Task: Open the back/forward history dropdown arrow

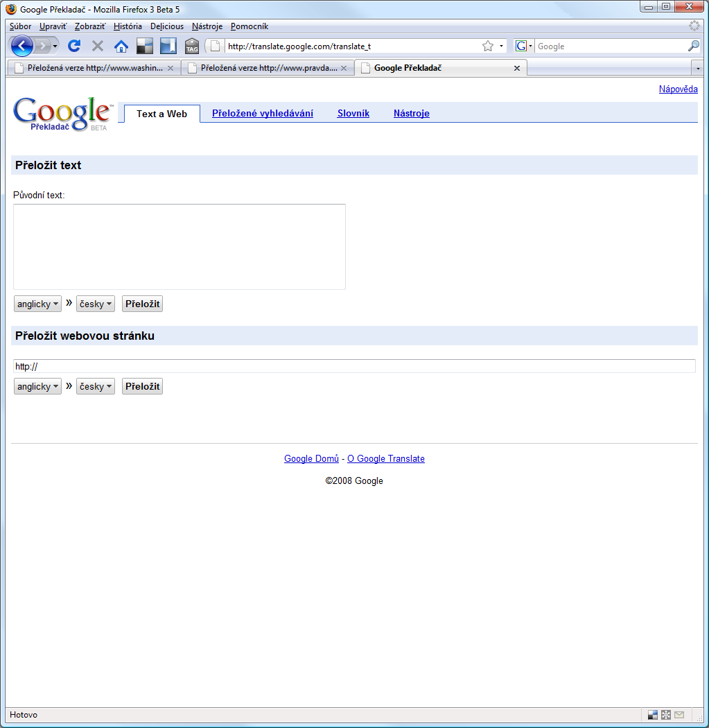Action: tap(55, 46)
